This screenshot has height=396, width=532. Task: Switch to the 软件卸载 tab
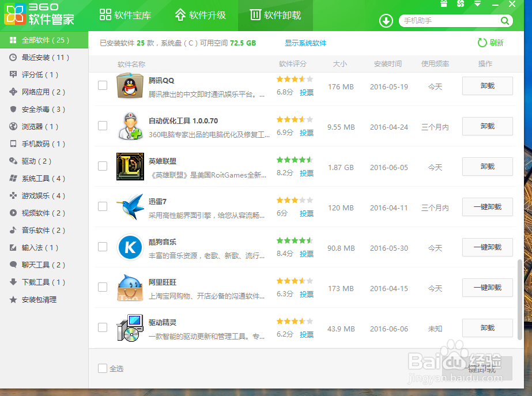coord(275,15)
